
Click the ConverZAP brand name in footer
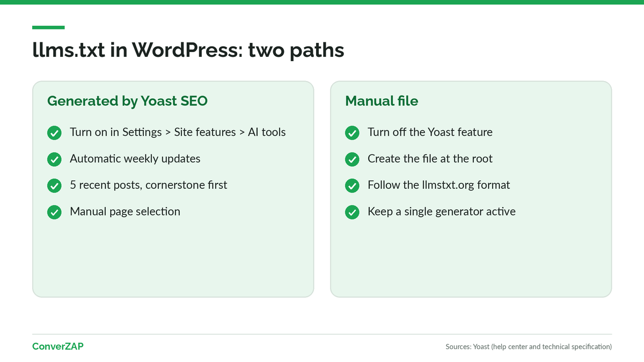pos(58,346)
